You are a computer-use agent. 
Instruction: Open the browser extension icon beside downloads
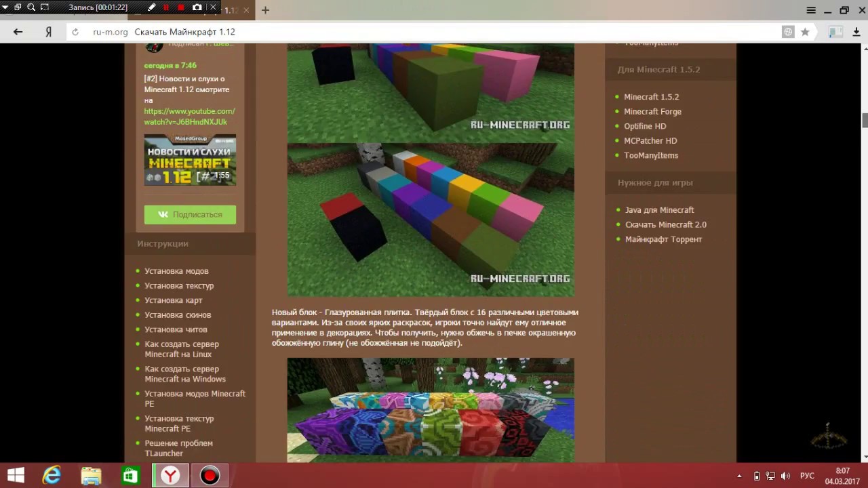(836, 32)
